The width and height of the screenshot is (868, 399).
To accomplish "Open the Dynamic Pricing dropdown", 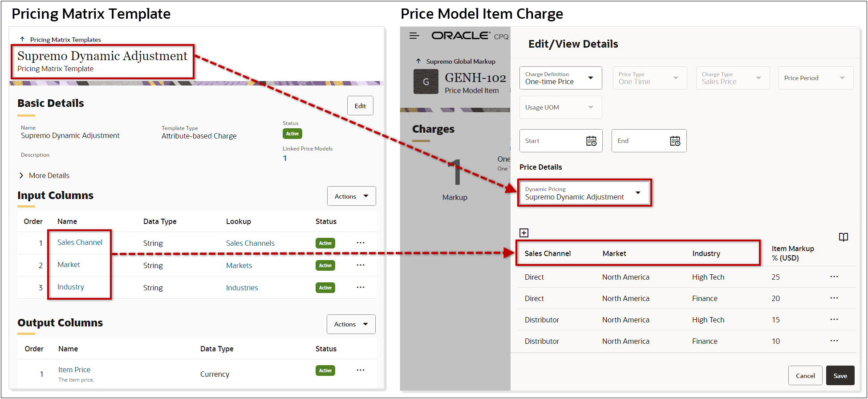I will tap(584, 193).
